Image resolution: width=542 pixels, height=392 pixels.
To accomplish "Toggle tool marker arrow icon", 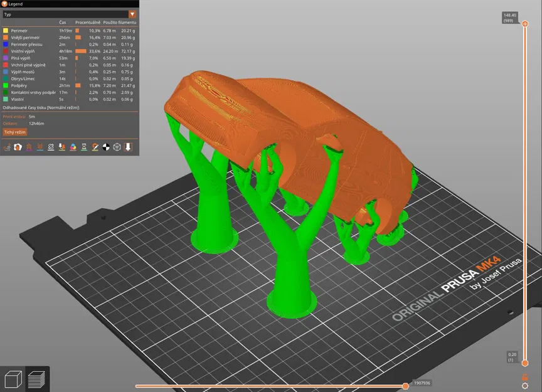I will coord(128,147).
